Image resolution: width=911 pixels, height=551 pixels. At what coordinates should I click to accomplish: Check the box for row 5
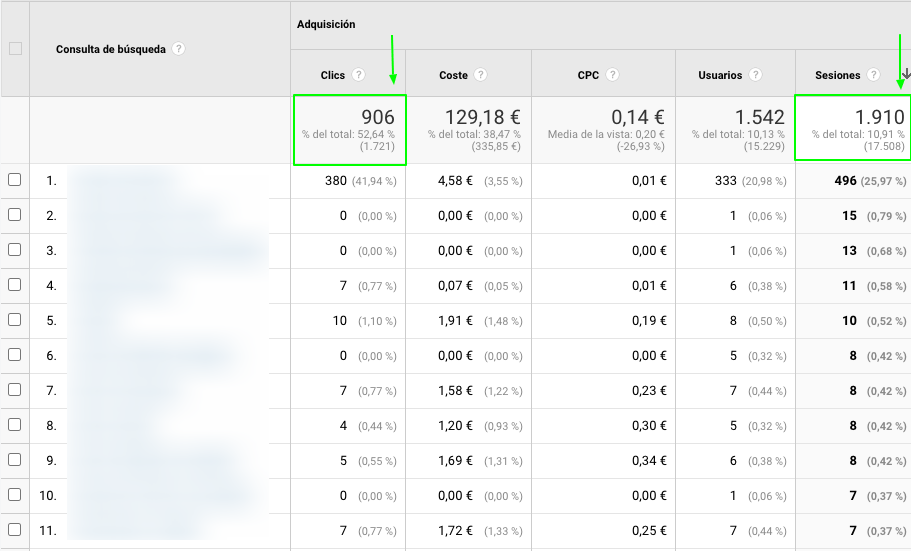(15, 320)
